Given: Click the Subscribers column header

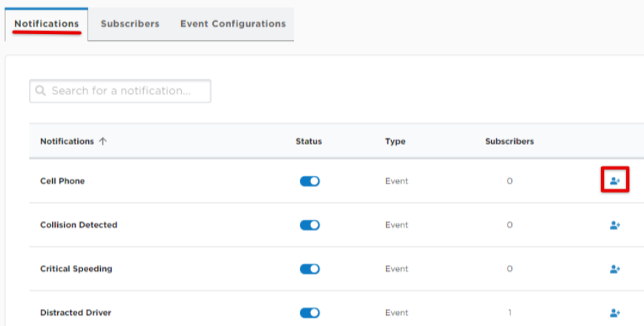Looking at the screenshot, I should point(509,141).
